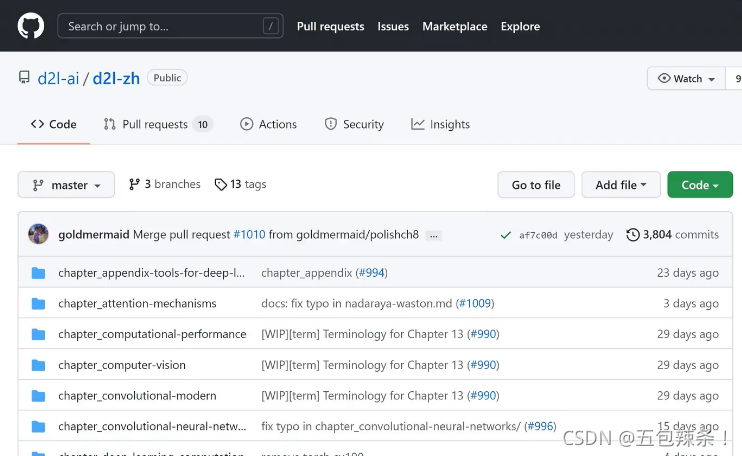Open the chapter_convolutional-neural-netw... folder

[x=152, y=426]
